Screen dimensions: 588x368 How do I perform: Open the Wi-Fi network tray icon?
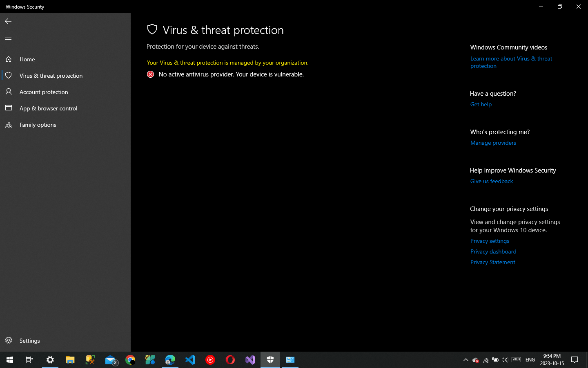tap(486, 360)
